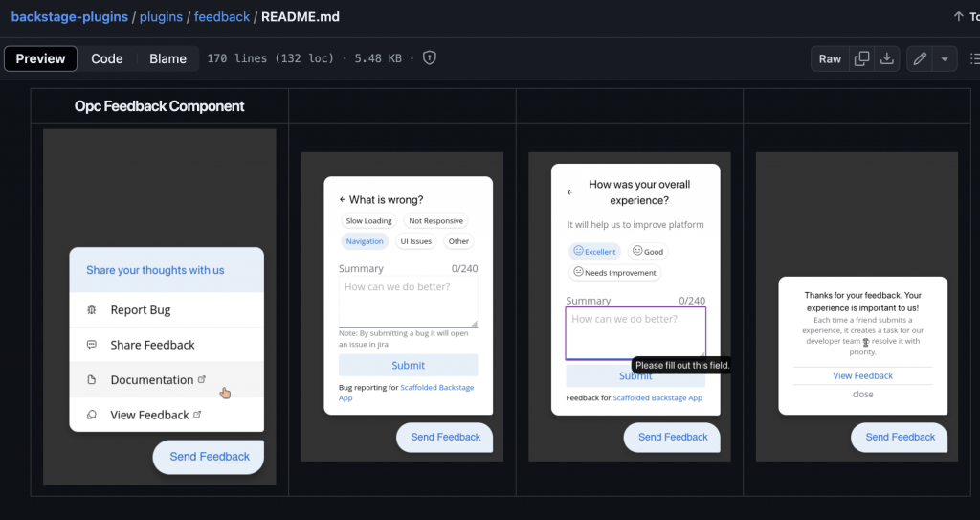Open the outline list icon at far right
This screenshot has width=980, height=520.
974,58
